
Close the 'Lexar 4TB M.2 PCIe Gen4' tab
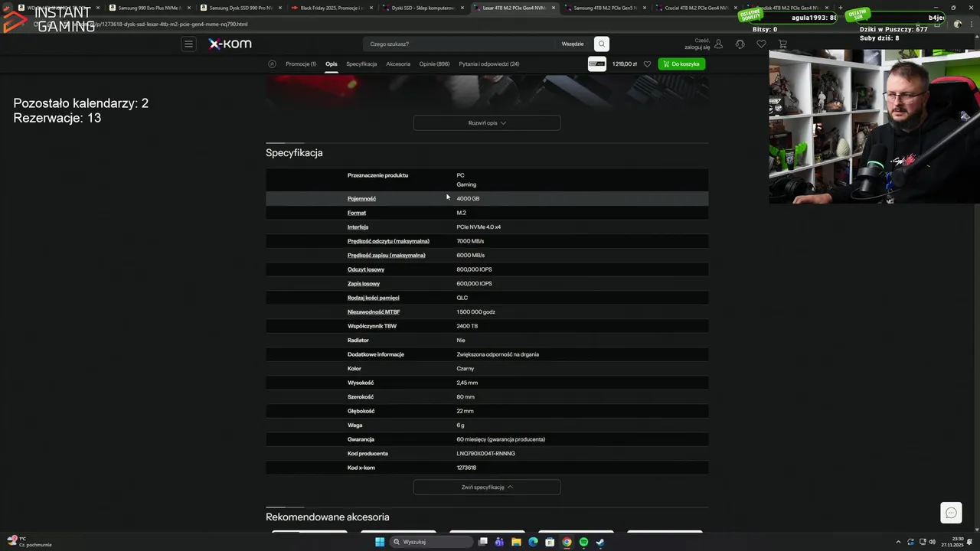554,8
